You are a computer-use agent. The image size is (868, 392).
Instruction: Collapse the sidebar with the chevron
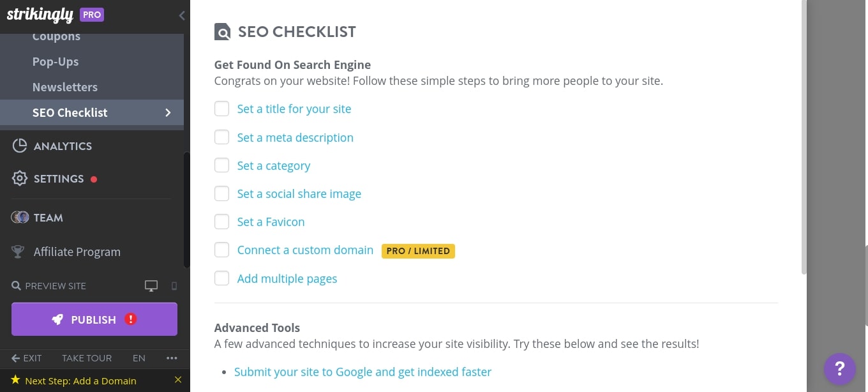(182, 15)
